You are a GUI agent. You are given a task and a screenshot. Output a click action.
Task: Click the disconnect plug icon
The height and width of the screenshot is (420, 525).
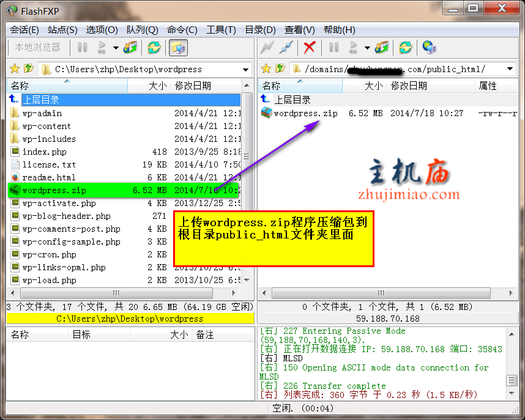(x=286, y=47)
